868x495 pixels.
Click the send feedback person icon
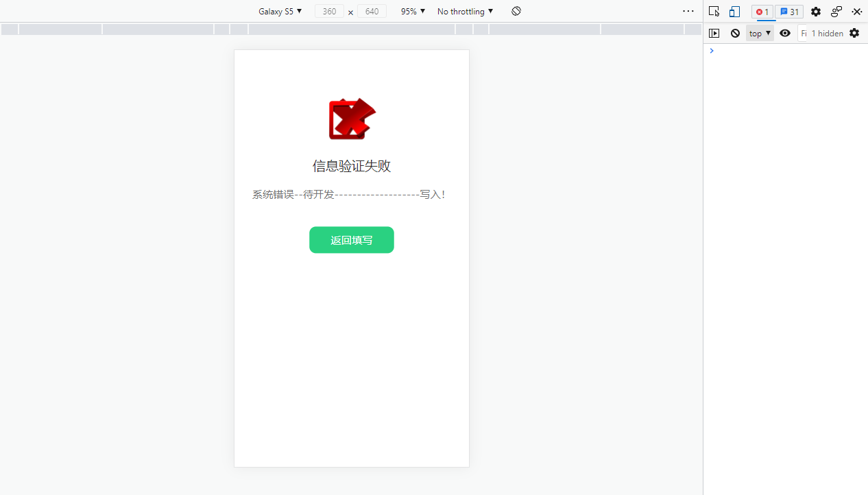click(x=836, y=12)
